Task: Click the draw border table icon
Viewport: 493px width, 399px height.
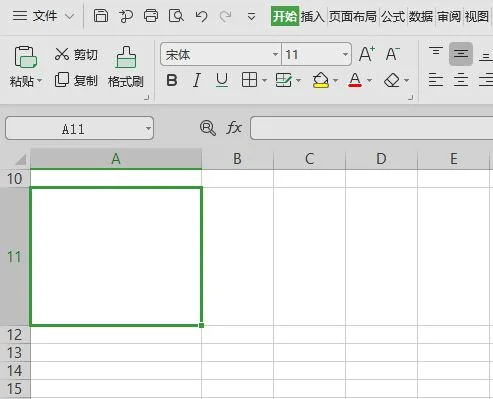Action: click(x=284, y=80)
